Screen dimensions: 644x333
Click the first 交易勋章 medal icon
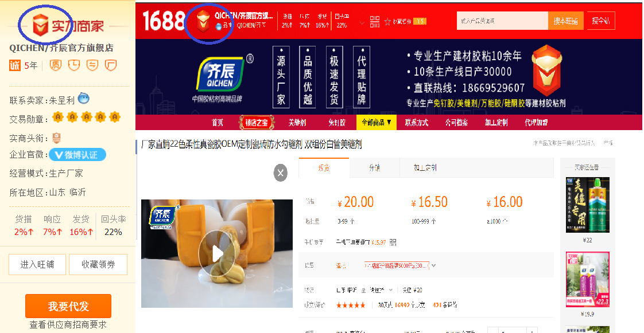(x=58, y=117)
